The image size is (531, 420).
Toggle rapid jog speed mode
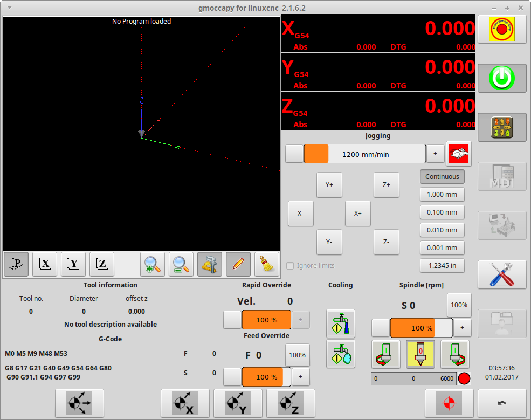coord(459,154)
